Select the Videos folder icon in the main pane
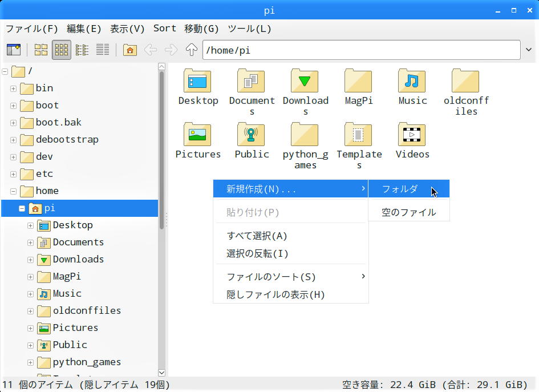The width and height of the screenshot is (539, 392). pos(412,135)
